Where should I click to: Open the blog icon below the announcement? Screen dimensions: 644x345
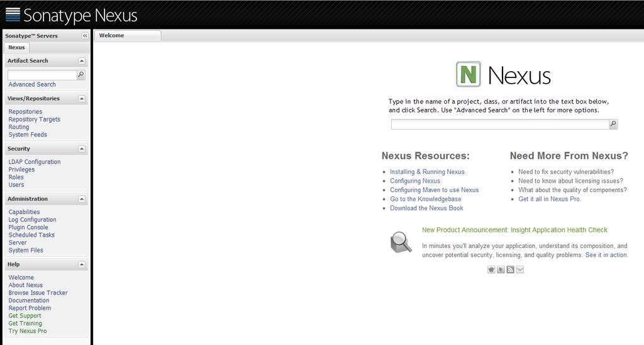coord(491,269)
